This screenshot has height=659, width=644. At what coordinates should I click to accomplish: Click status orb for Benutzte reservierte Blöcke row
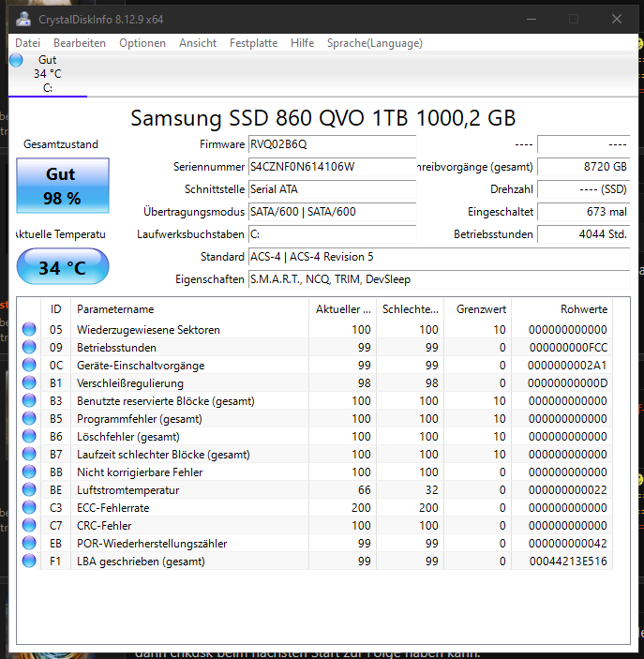point(29,400)
